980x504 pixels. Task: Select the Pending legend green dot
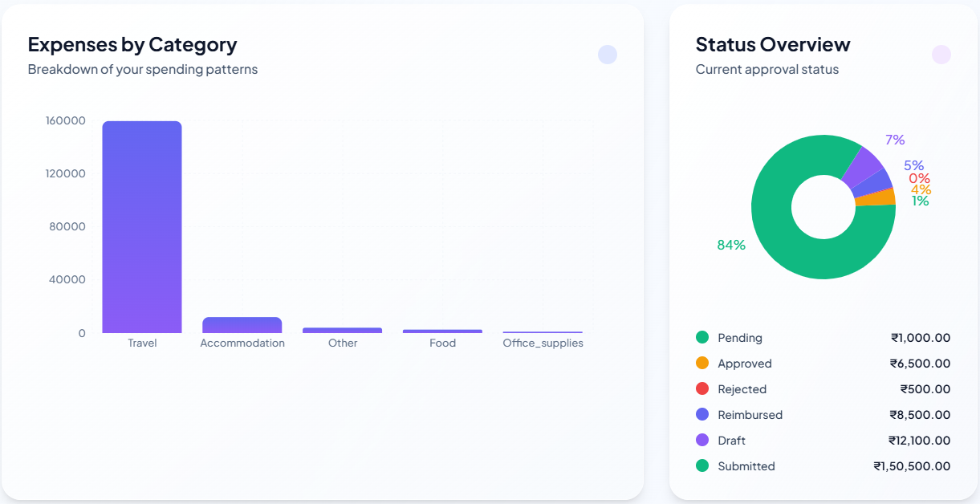click(x=702, y=338)
